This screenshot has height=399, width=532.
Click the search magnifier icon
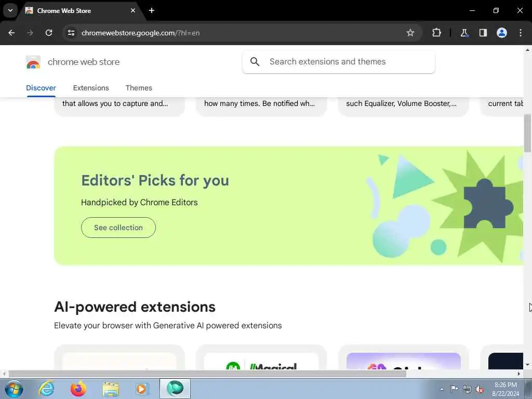point(255,62)
